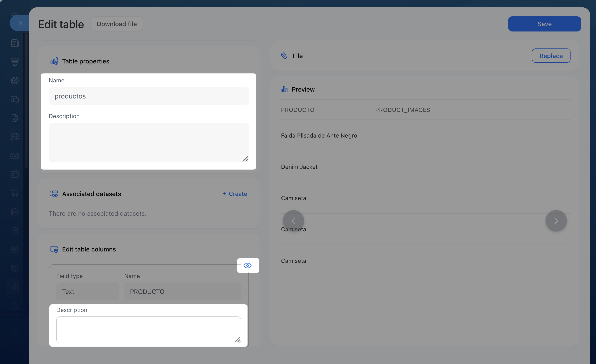This screenshot has height=364, width=596.
Task: Click the Edit table columns icon
Action: pos(54,249)
